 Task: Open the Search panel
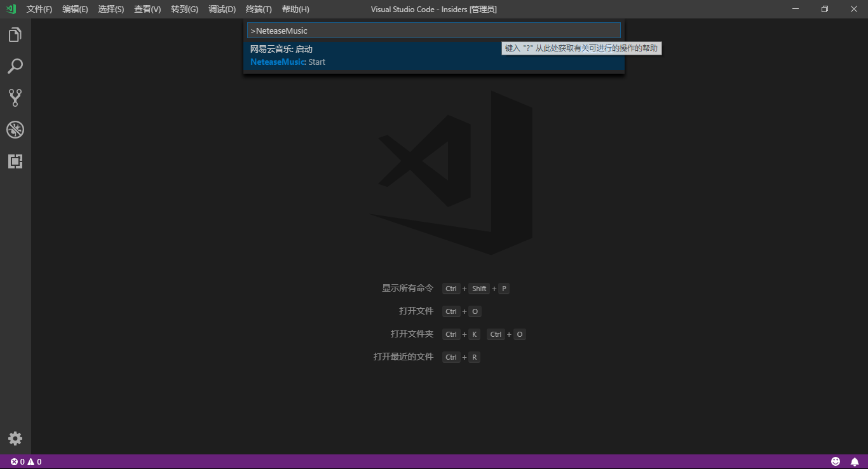[x=15, y=66]
